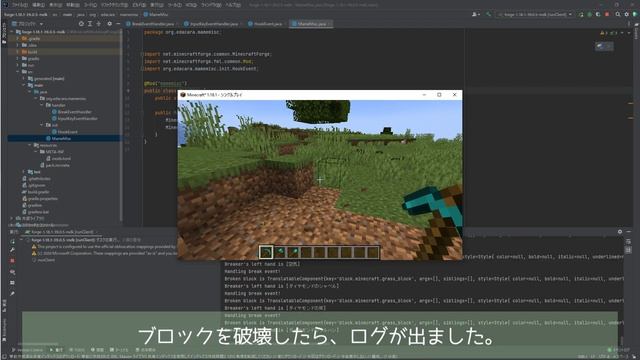This screenshot has height=360, width=640.
Task: Open Version Control tool window at bottom
Action: point(27,350)
